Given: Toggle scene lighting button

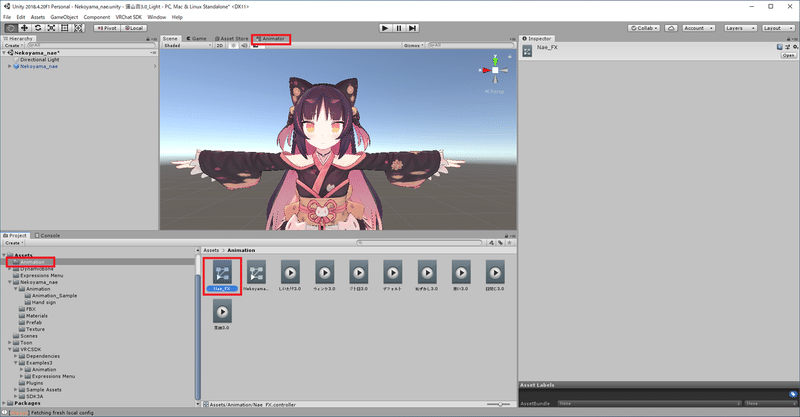Looking at the screenshot, I should (233, 45).
